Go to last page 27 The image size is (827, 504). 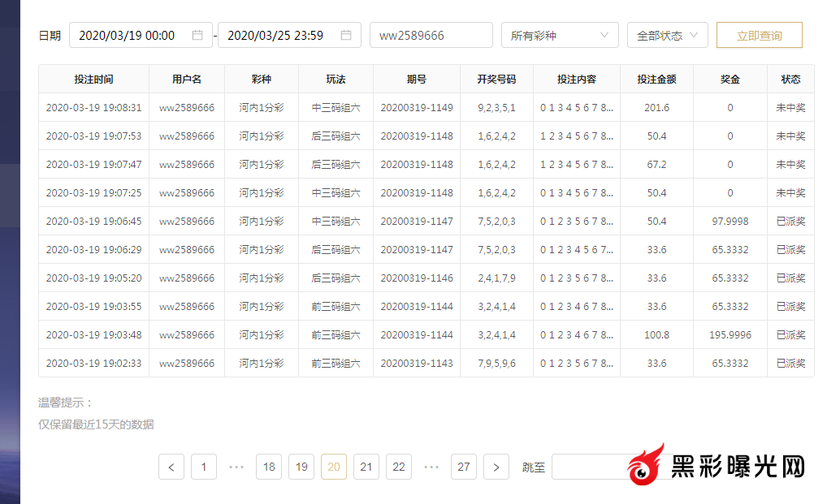[464, 467]
